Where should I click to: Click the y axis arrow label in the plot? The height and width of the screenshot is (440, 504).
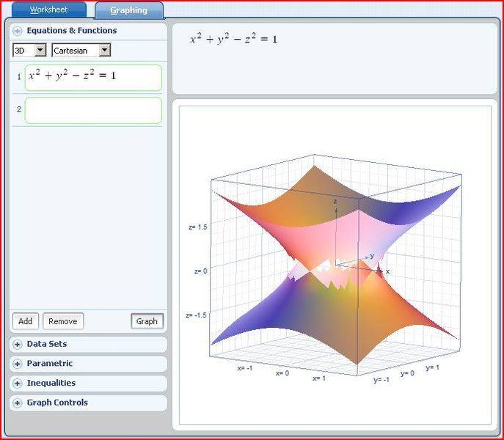pos(372,256)
